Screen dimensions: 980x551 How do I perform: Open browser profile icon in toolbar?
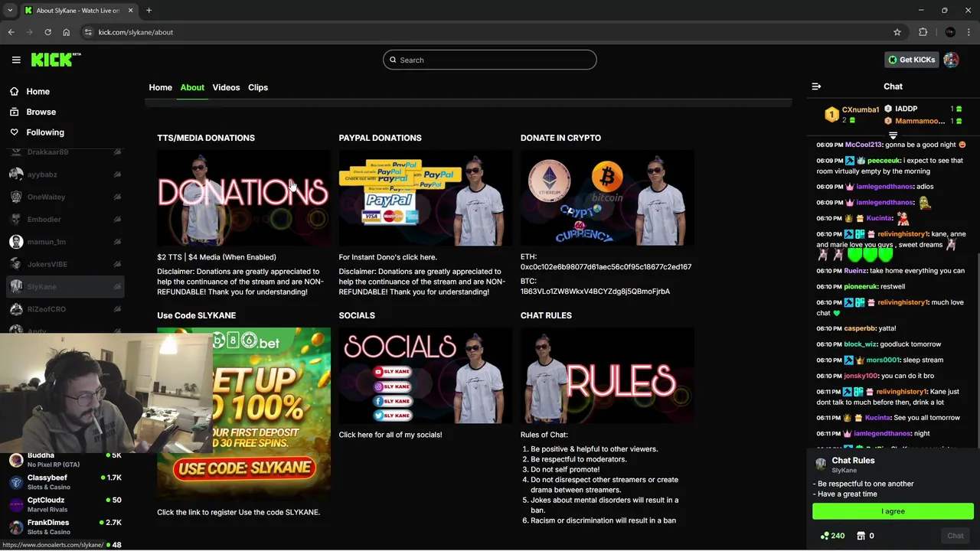(x=950, y=32)
